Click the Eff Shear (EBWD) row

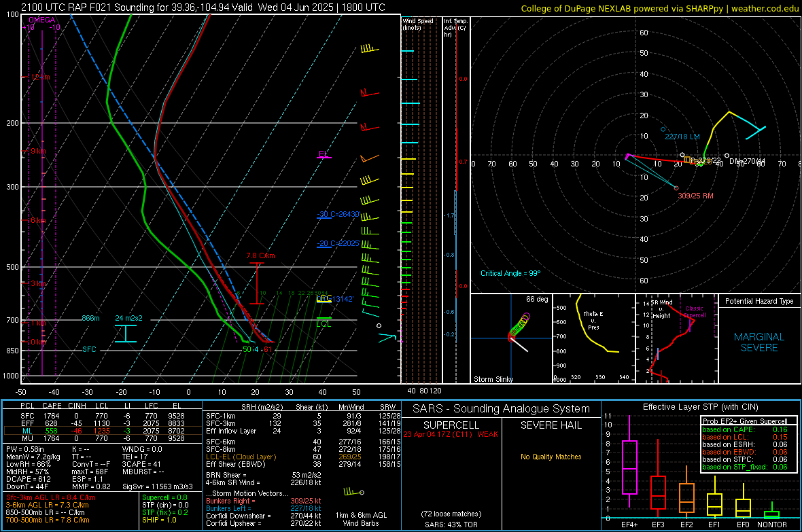coord(303,465)
